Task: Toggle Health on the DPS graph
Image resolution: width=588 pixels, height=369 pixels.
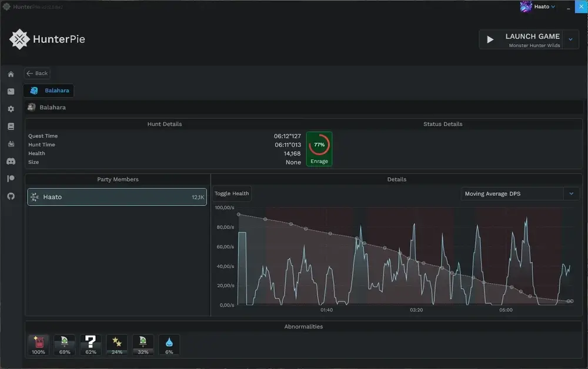Action: coord(232,194)
